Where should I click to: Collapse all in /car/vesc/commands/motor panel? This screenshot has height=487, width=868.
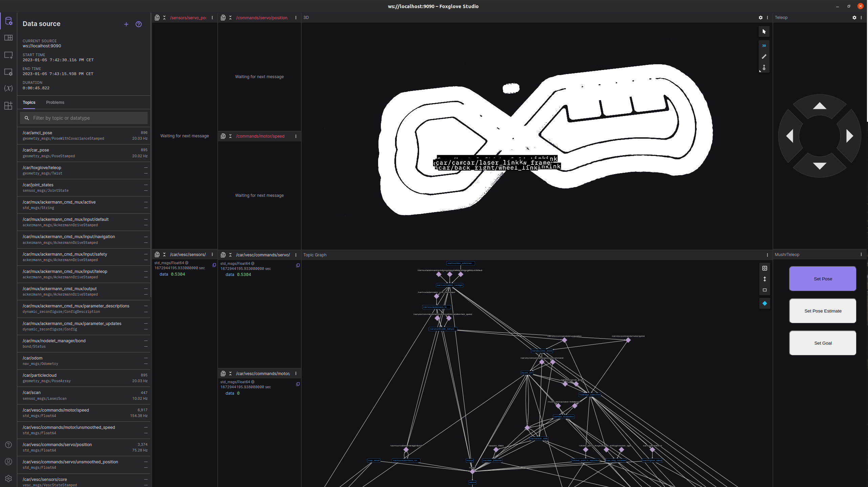click(x=231, y=374)
